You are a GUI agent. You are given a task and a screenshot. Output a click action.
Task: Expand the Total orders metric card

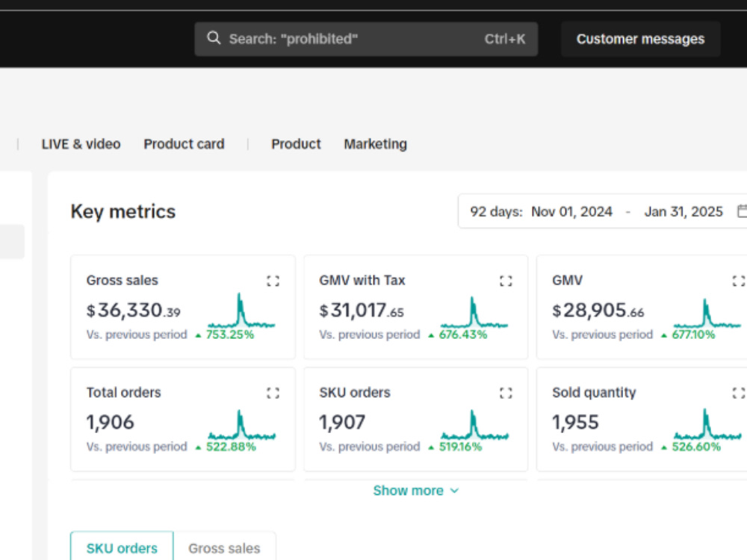(x=273, y=393)
